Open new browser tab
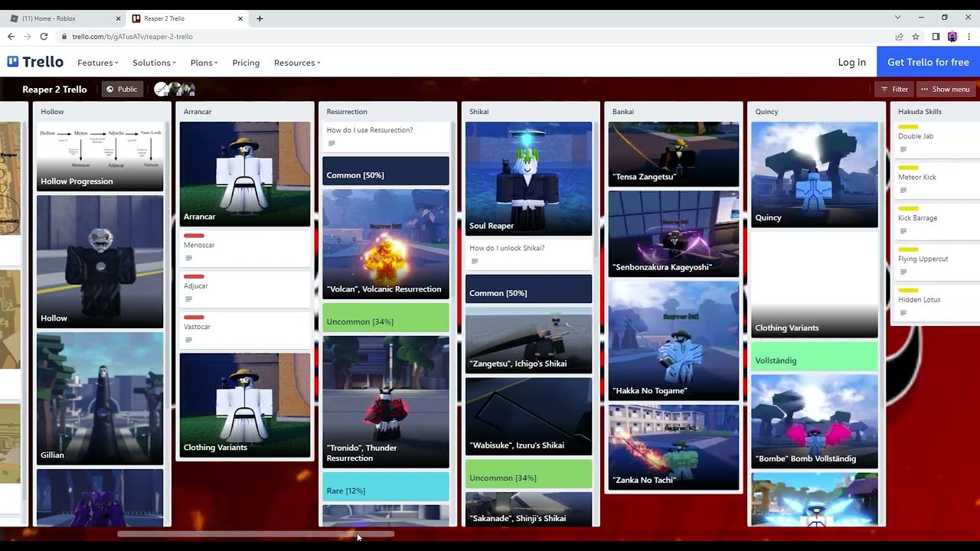Image resolution: width=980 pixels, height=551 pixels. click(260, 18)
